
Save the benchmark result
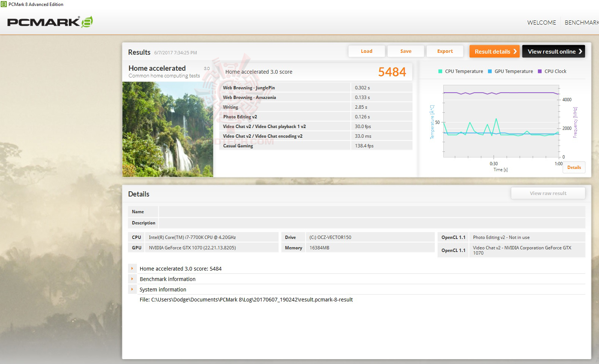point(406,51)
